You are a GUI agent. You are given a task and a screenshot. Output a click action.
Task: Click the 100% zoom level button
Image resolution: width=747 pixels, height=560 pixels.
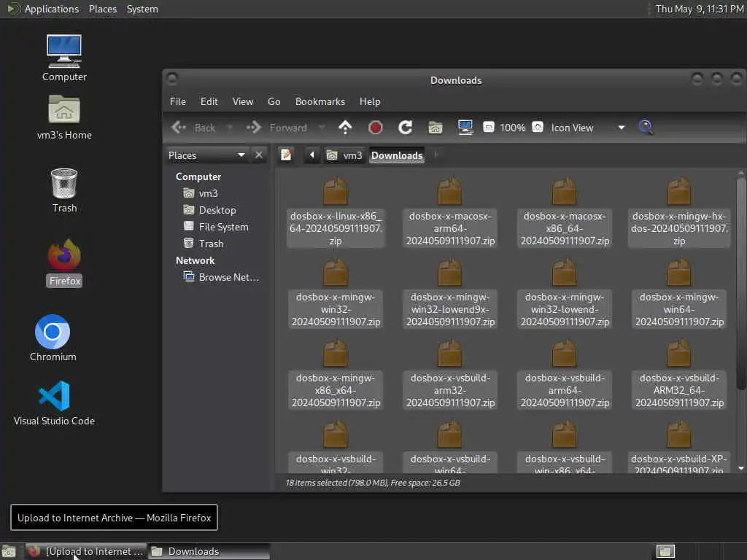pyautogui.click(x=513, y=128)
